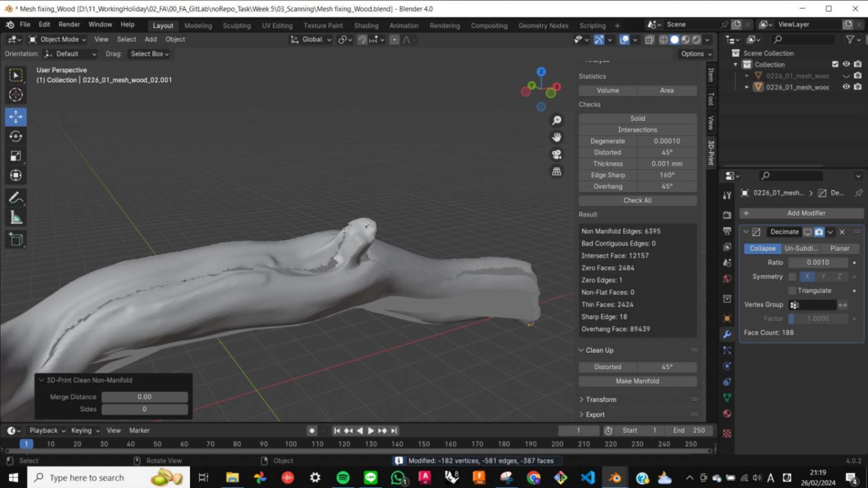868x488 pixels.
Task: Toggle Symmetry checkbox in Decimate modifier
Action: 792,277
